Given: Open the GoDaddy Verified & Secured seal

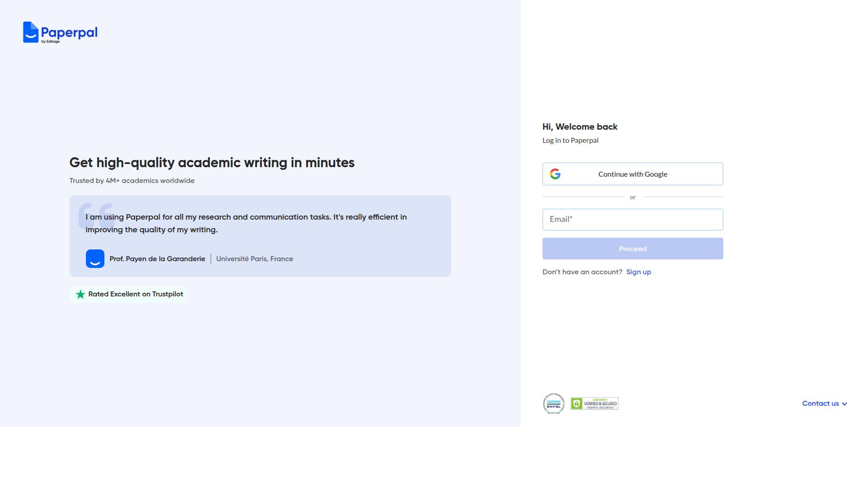Looking at the screenshot, I should coord(594,404).
